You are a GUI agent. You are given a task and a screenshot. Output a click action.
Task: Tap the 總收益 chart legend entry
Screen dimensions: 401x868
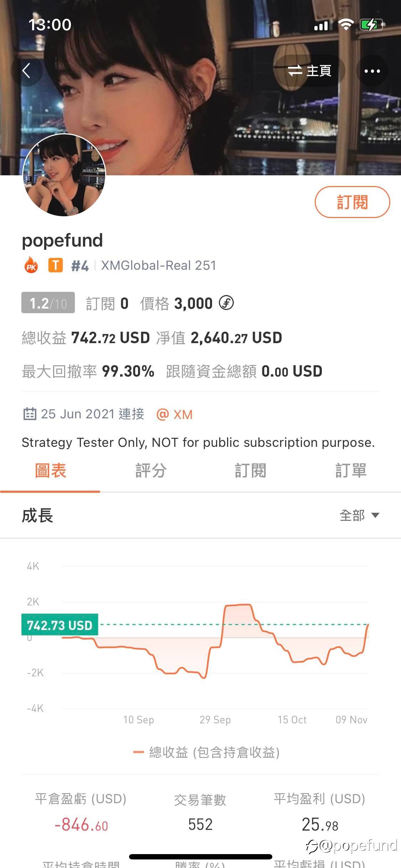tap(207, 752)
